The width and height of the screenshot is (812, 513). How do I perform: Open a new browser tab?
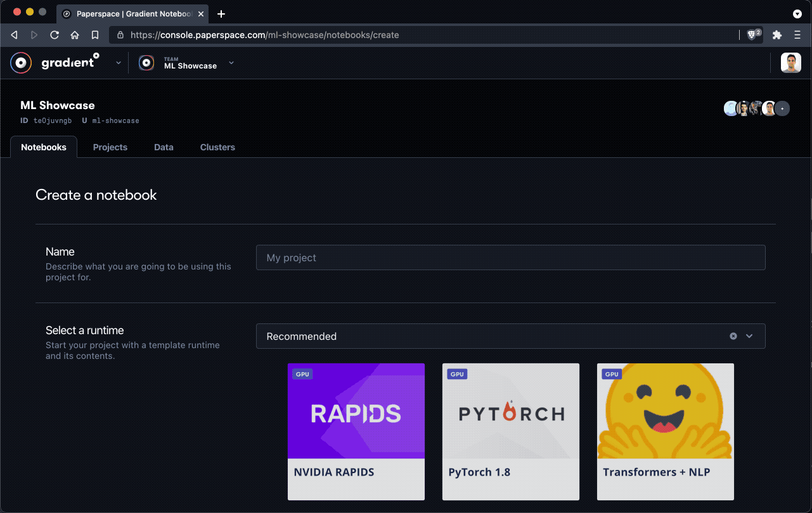pyautogui.click(x=221, y=14)
